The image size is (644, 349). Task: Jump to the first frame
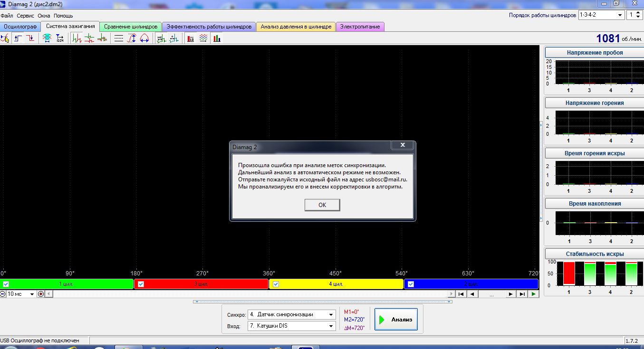click(x=461, y=294)
